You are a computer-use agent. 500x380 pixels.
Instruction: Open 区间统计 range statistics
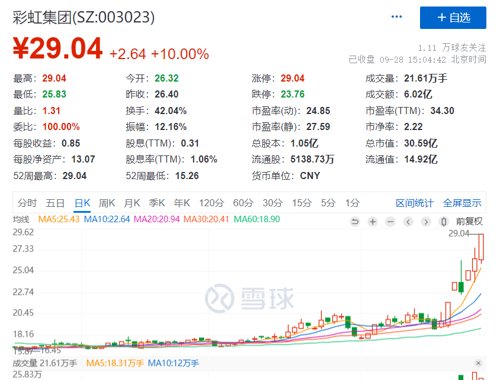click(x=414, y=203)
